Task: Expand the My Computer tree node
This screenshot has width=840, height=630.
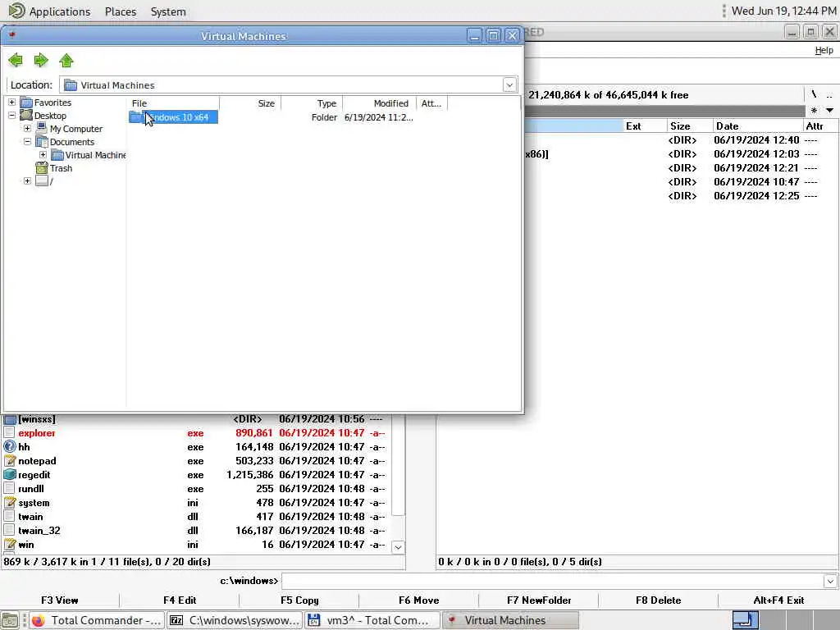Action: click(x=27, y=128)
